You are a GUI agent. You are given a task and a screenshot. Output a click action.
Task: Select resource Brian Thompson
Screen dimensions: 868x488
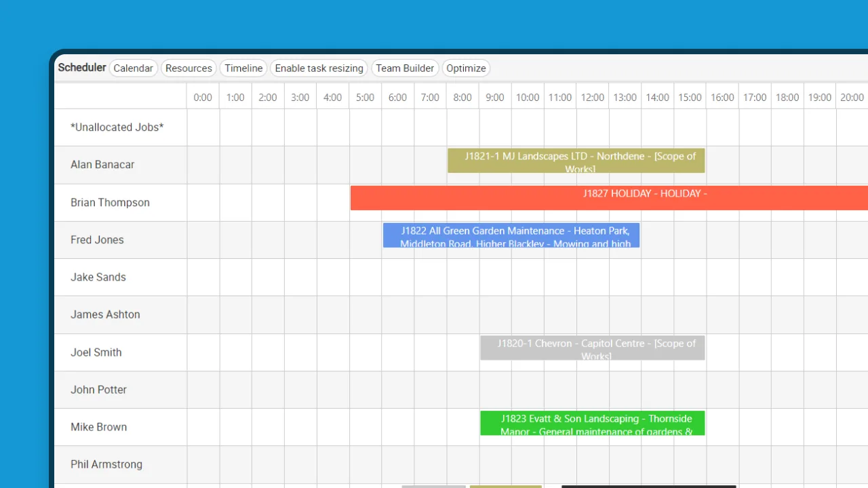(x=110, y=203)
